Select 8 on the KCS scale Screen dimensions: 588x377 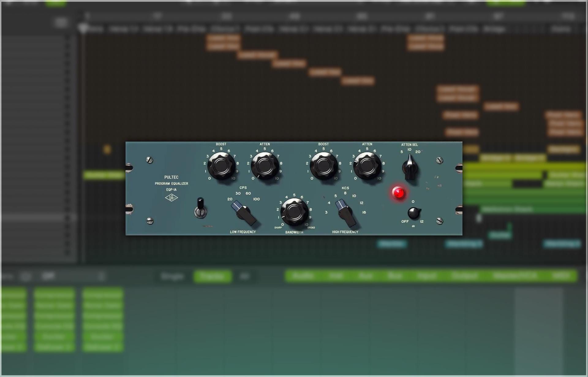tap(345, 193)
